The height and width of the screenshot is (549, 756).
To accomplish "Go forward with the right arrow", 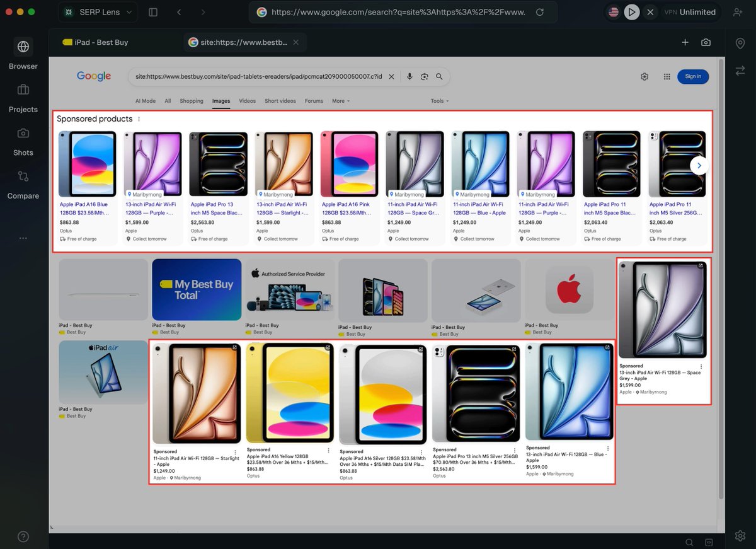I will pos(202,12).
